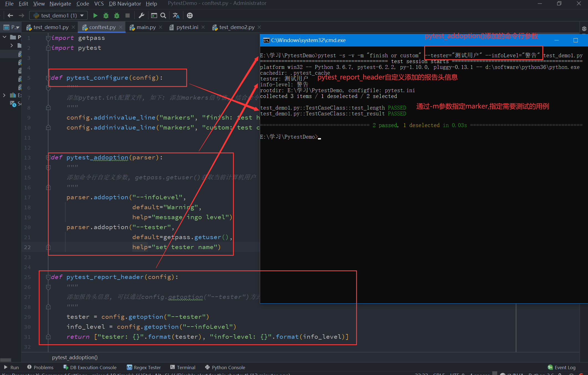Open settings via the wrench icon

(x=142, y=15)
